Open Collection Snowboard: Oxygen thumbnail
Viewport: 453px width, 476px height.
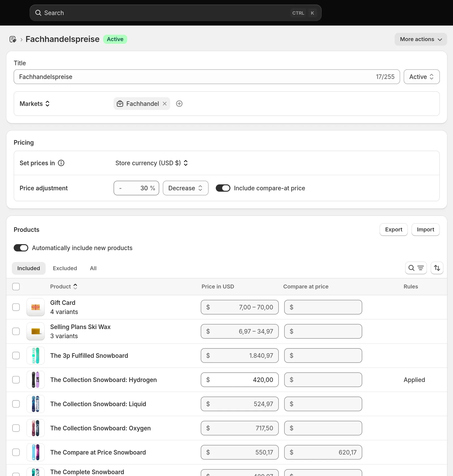click(x=36, y=428)
